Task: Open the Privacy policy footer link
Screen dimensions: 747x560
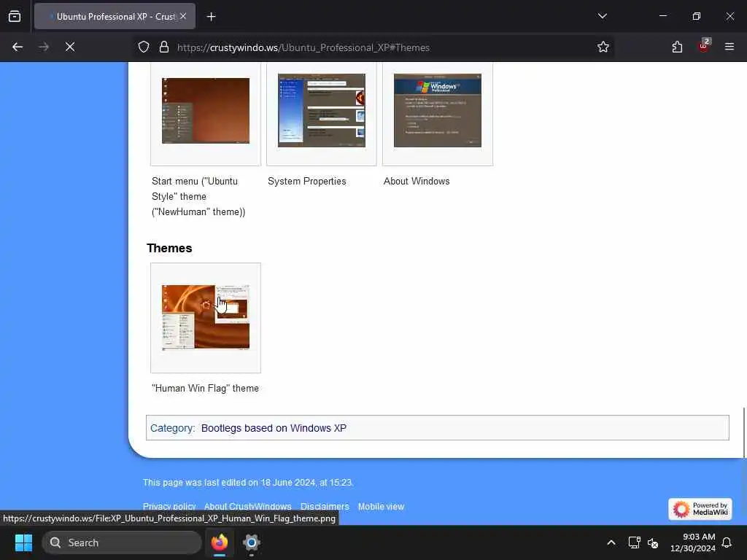Action: click(x=169, y=506)
